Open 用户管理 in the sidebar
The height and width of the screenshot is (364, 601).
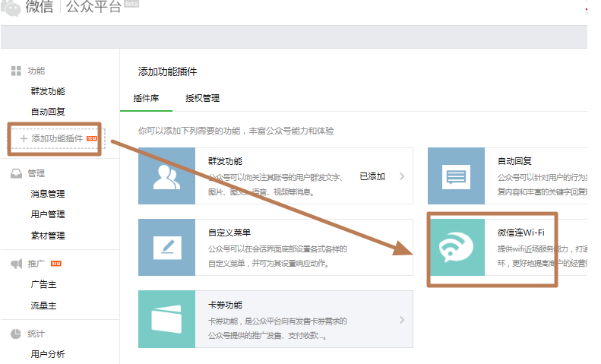pyautogui.click(x=48, y=214)
